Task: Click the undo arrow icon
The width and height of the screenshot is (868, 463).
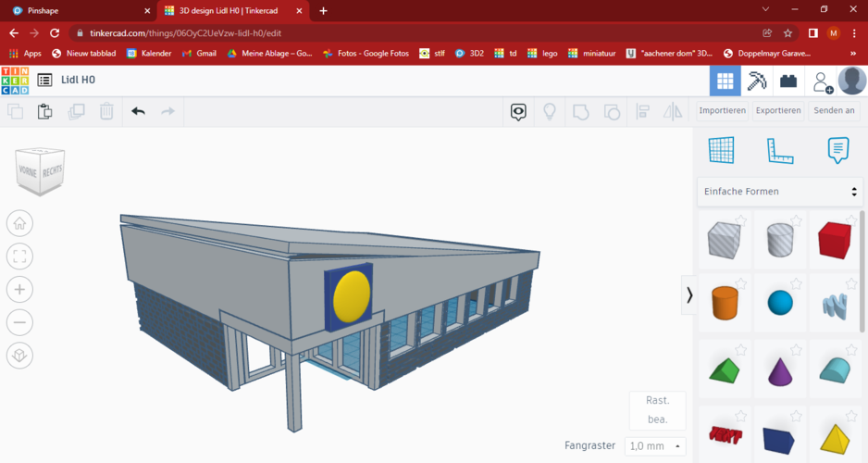Action: pos(138,111)
